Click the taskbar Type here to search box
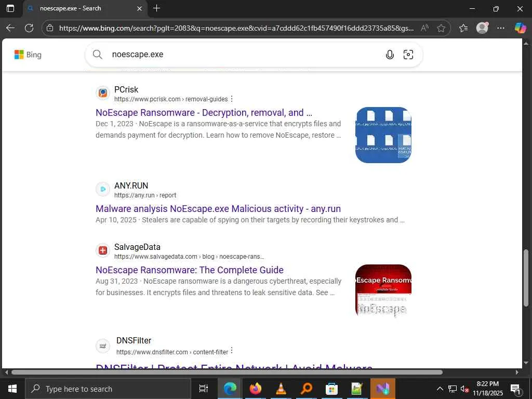 [x=109, y=389]
